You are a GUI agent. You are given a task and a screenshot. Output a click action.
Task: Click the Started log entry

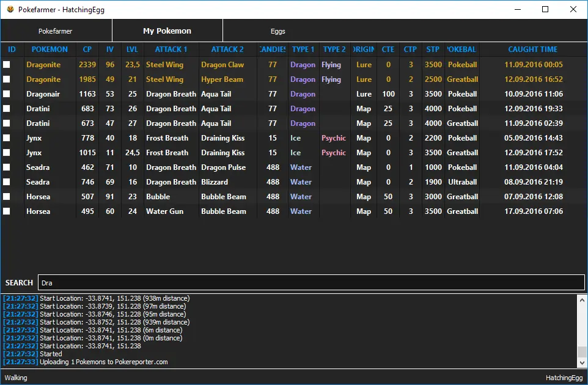coord(32,354)
